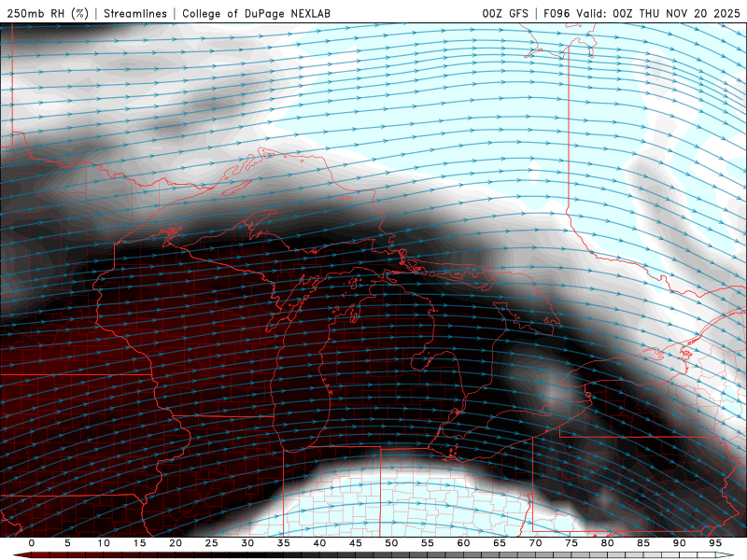Click the "30" color scale label
The height and width of the screenshot is (560, 747).
click(247, 543)
